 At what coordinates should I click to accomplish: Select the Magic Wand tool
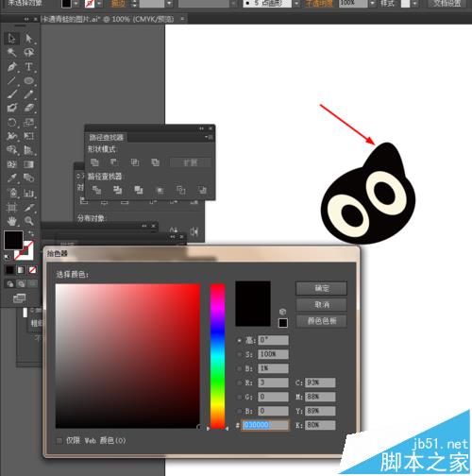click(x=11, y=52)
